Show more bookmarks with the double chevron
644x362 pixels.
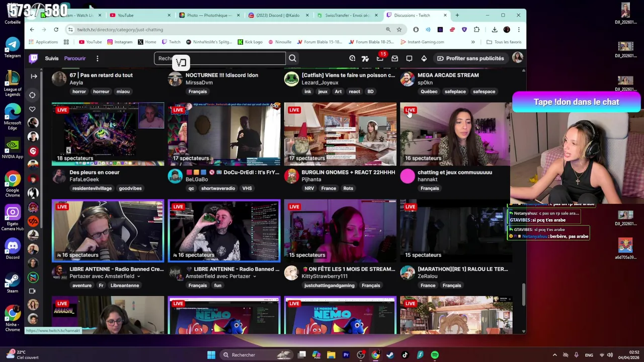(473, 42)
